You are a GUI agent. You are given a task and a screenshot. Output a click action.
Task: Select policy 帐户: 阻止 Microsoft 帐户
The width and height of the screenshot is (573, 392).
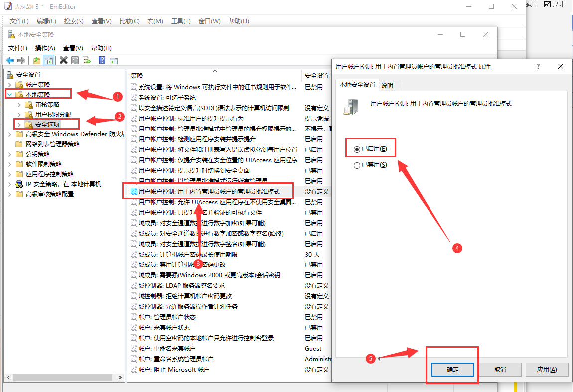click(174, 370)
